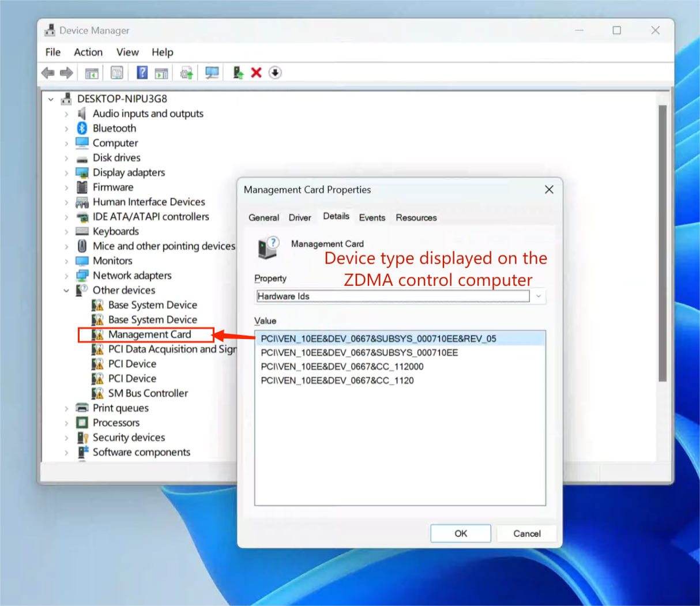The height and width of the screenshot is (606, 700).
Task: Select the PCI Data Acquisition device
Action: click(172, 349)
